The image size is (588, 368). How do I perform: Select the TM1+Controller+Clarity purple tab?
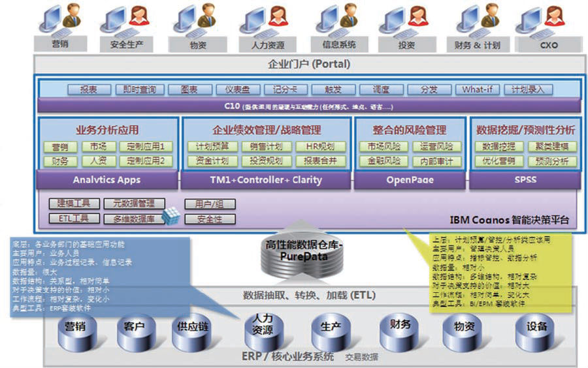(x=266, y=180)
